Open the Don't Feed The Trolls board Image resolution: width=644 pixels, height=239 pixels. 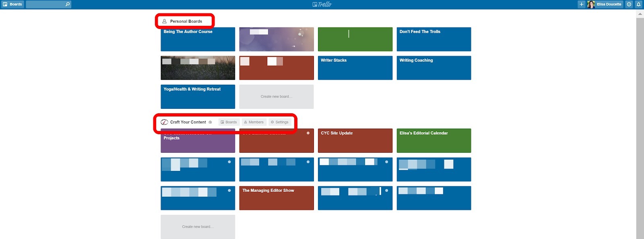coord(434,39)
